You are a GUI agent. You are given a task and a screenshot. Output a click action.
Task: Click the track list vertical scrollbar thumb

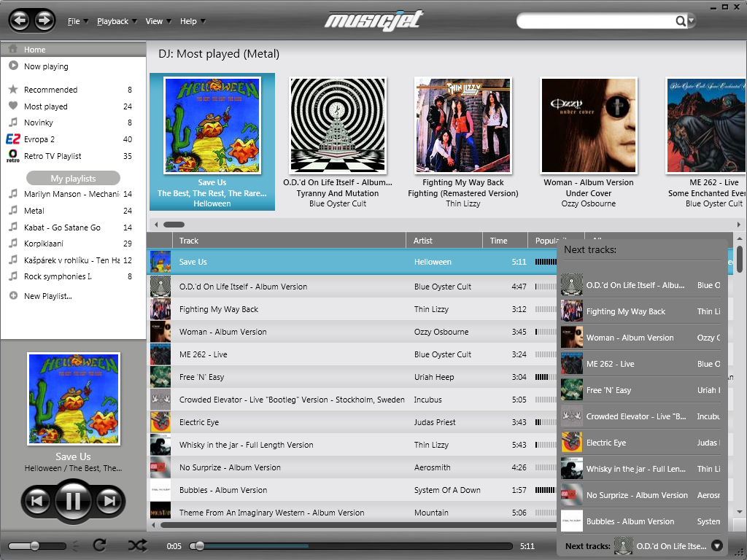(x=740, y=259)
